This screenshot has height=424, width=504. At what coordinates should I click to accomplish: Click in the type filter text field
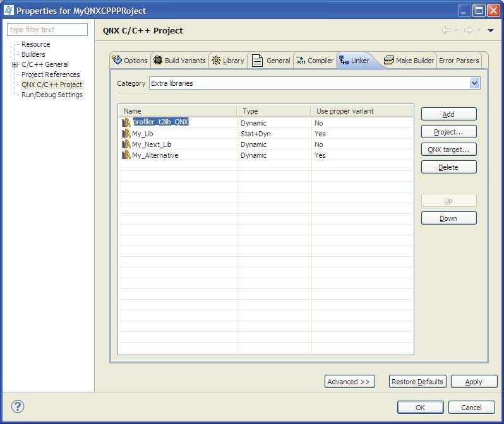47,30
